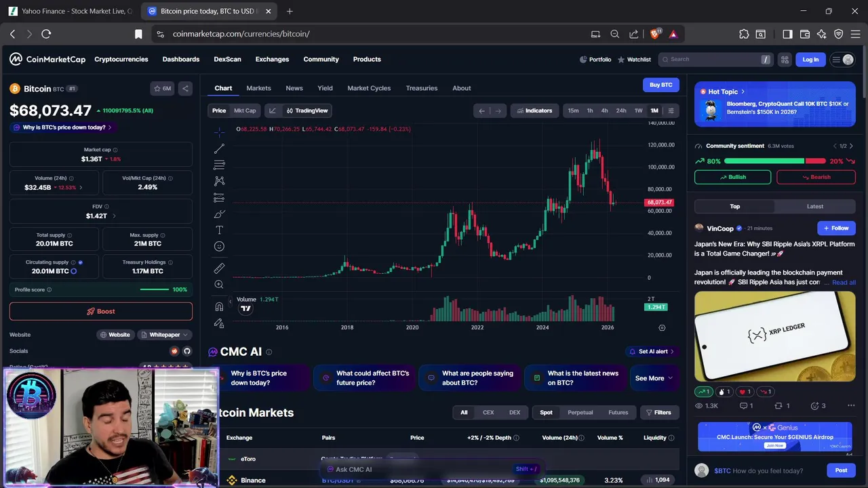868x488 pixels.
Task: Switch to the Yahoo Finance browser tab
Action: point(71,11)
